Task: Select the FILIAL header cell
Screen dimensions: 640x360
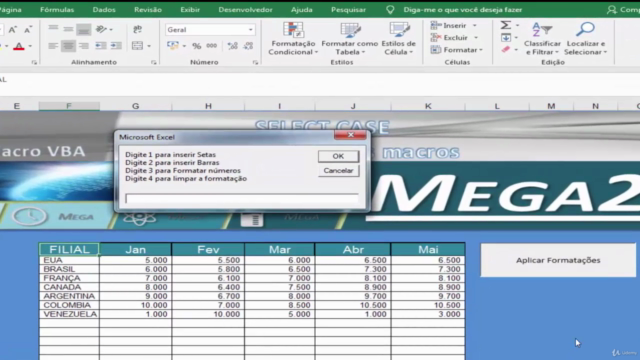Action: 69,249
